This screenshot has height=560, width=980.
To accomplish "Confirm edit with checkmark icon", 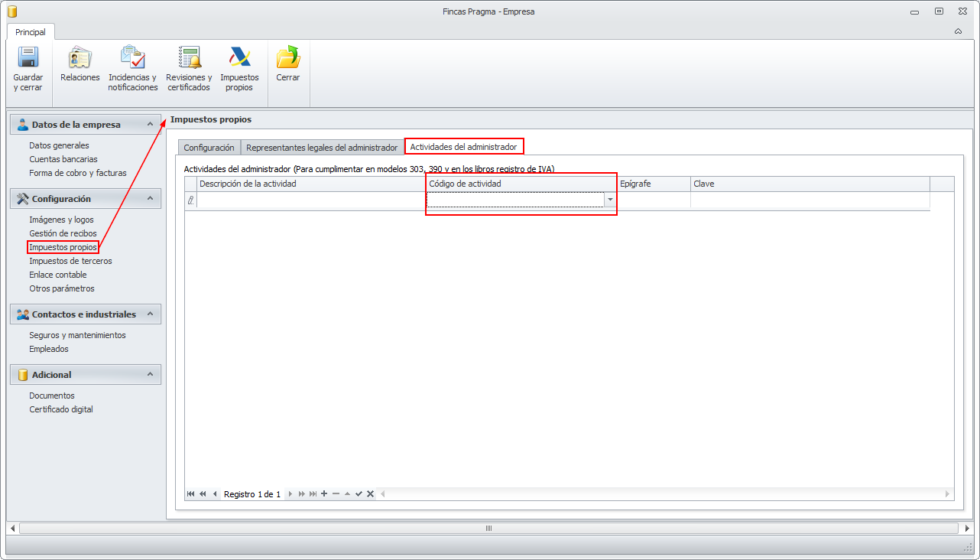I will pyautogui.click(x=359, y=494).
